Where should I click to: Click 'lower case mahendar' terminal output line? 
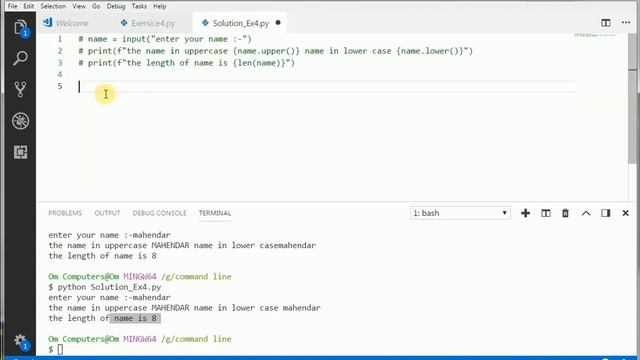tap(184, 308)
